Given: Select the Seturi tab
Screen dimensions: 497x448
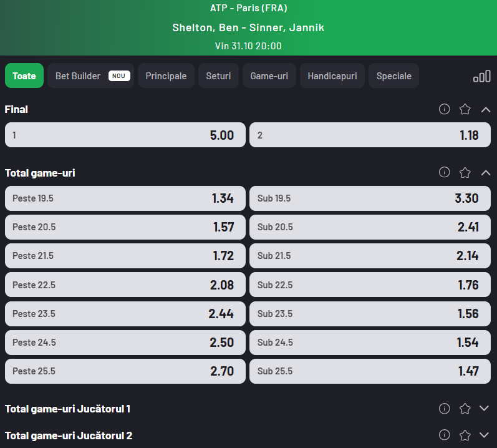Looking at the screenshot, I should click(218, 76).
